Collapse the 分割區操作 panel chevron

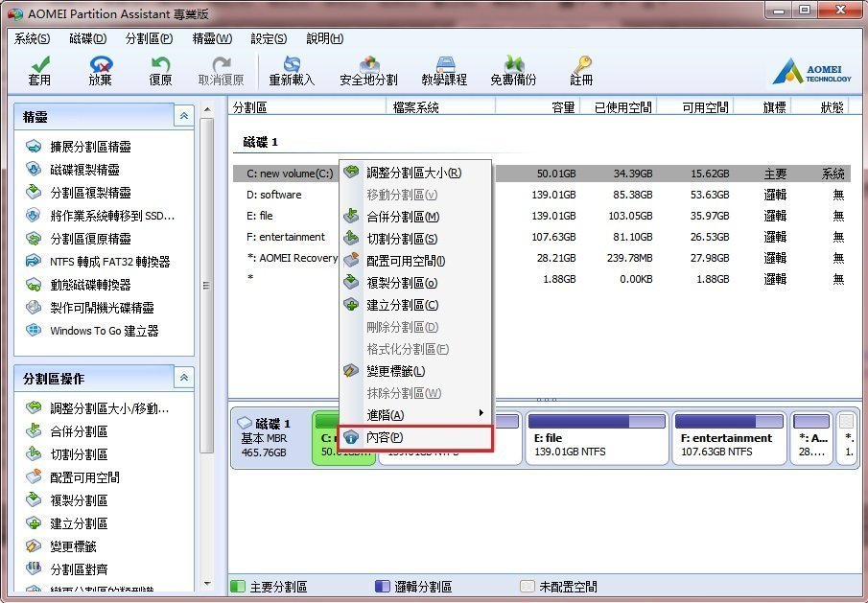coord(184,378)
